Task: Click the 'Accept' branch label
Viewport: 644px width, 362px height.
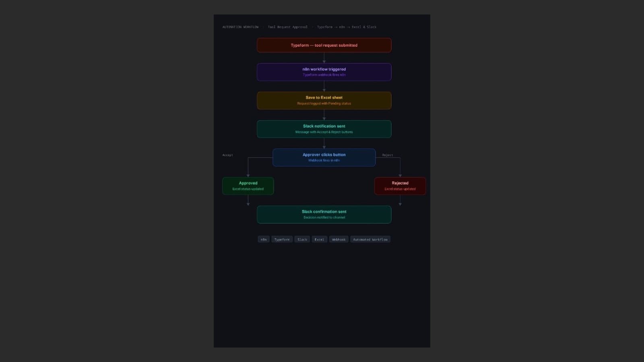Action: pyautogui.click(x=228, y=155)
